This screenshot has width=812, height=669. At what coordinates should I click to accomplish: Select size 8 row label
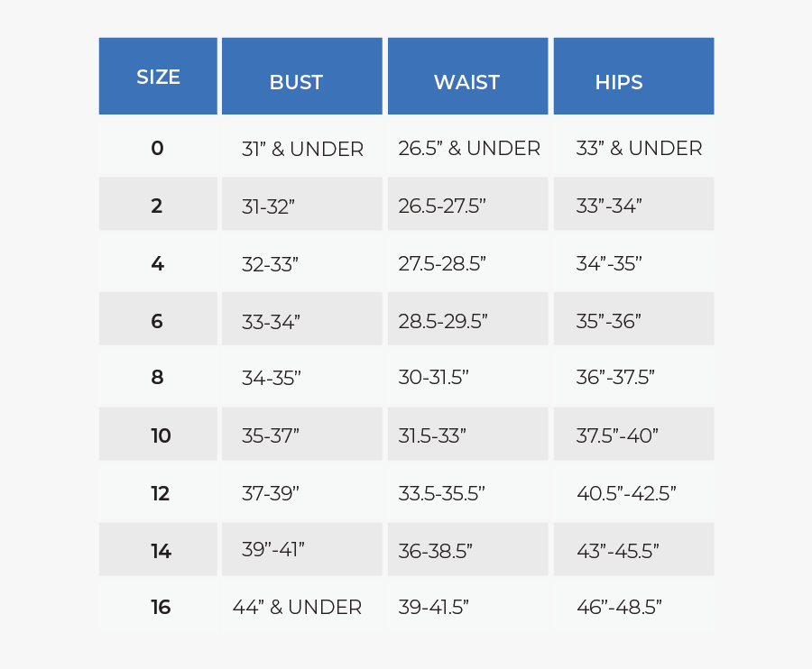tap(157, 379)
